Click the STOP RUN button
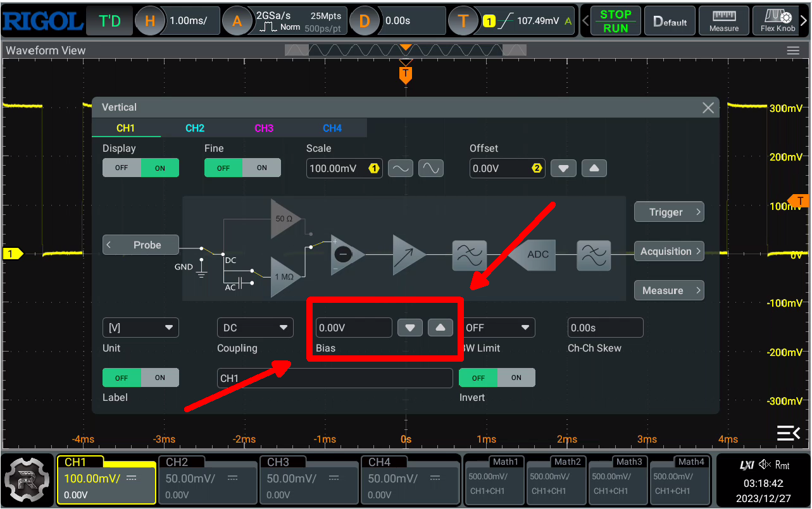 point(615,21)
